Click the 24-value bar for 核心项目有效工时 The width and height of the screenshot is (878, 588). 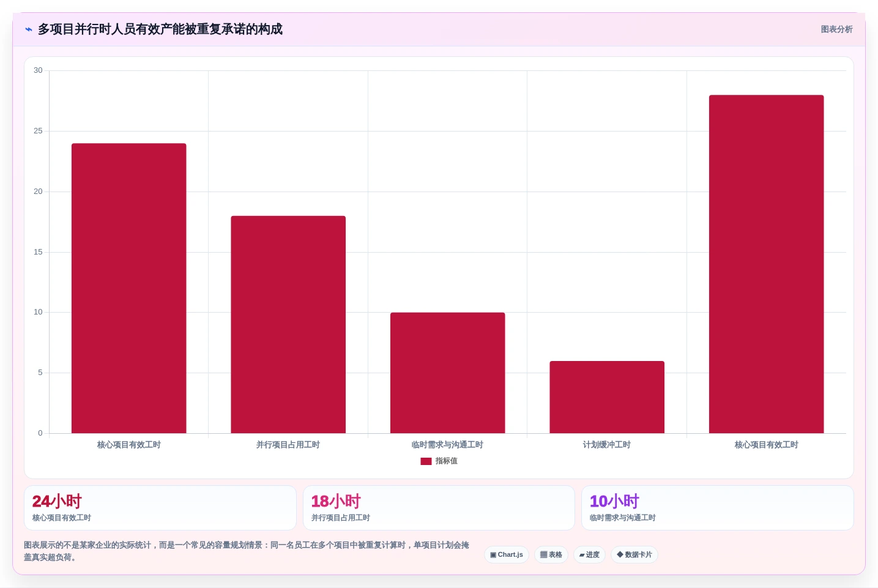[128, 288]
